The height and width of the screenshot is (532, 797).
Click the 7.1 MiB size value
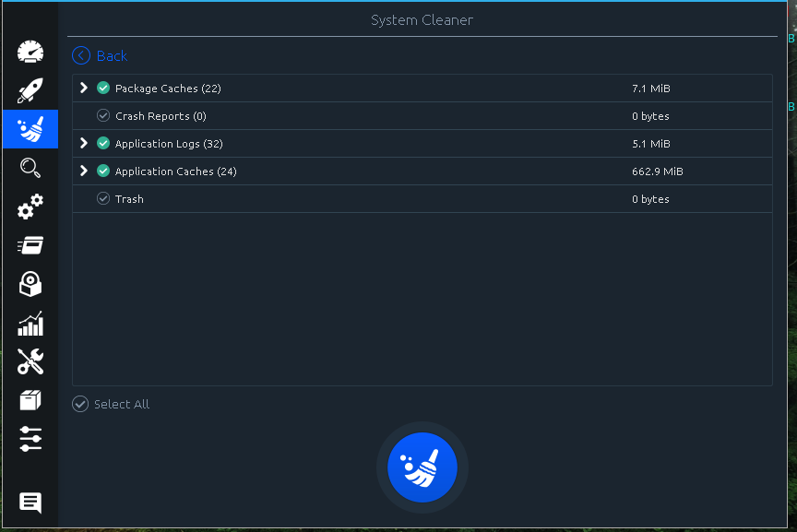click(651, 89)
